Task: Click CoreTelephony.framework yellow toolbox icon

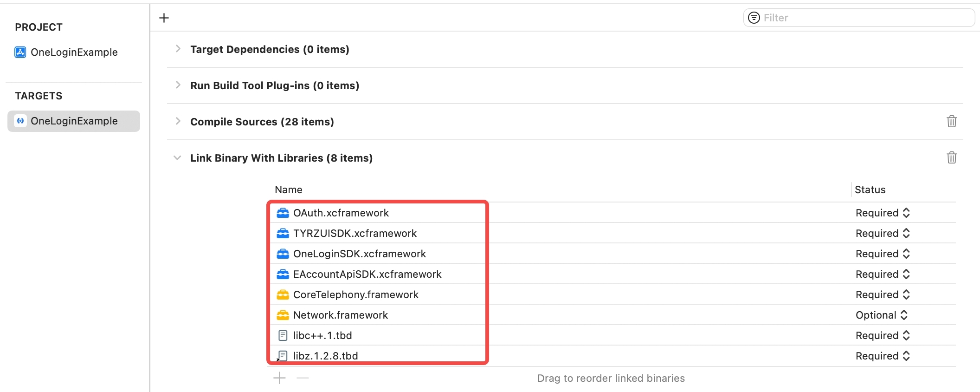Action: point(283,294)
